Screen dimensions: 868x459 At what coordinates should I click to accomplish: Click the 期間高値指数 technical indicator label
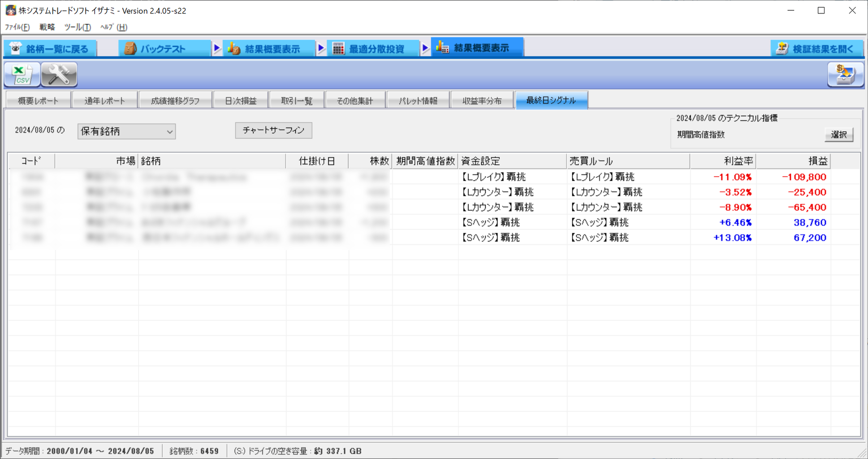[x=701, y=134]
